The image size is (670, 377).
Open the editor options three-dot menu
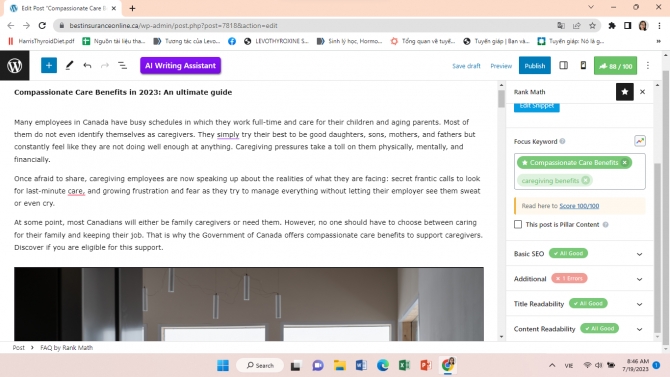(x=648, y=65)
